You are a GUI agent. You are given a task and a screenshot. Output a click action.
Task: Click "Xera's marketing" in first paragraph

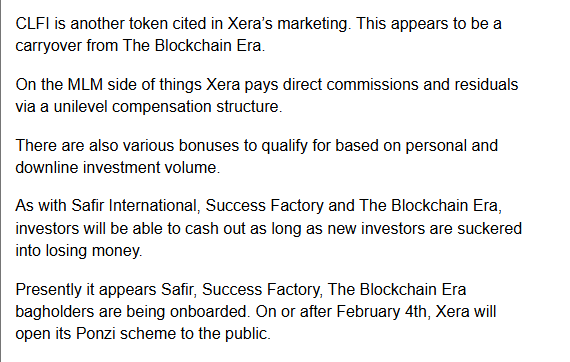287,24
